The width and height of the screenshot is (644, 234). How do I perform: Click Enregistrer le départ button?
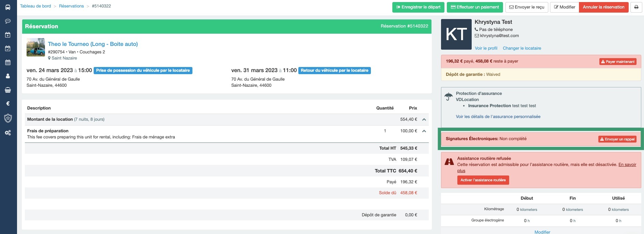click(418, 7)
